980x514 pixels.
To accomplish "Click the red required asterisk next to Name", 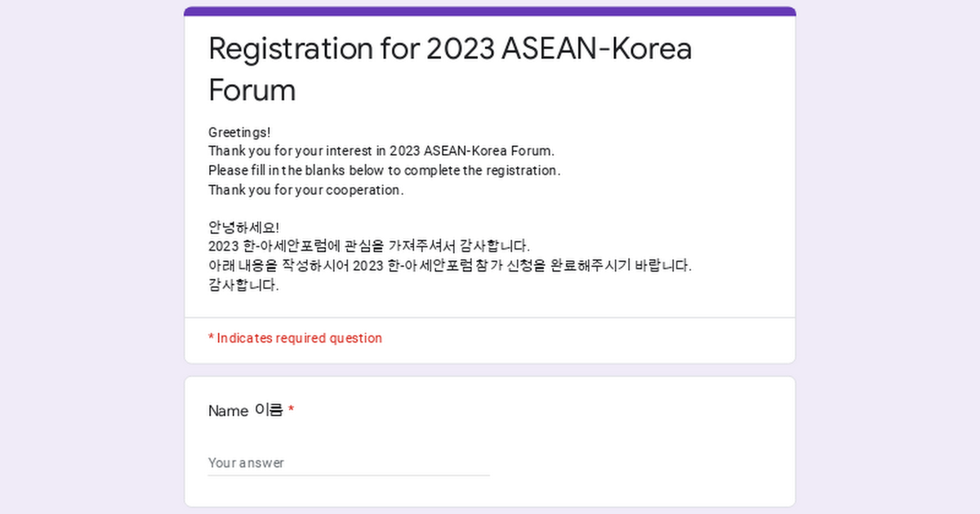I will coord(291,410).
